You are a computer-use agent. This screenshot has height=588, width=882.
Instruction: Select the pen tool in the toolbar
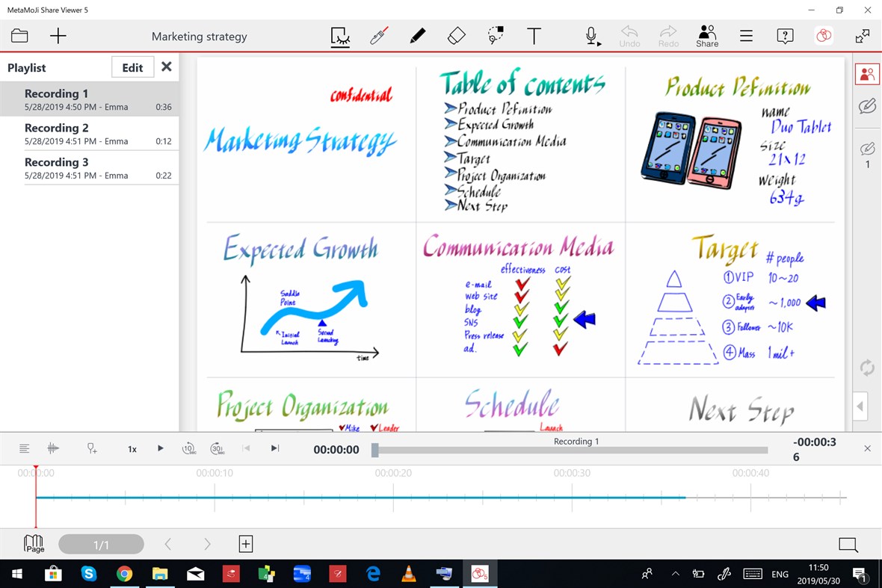click(418, 35)
